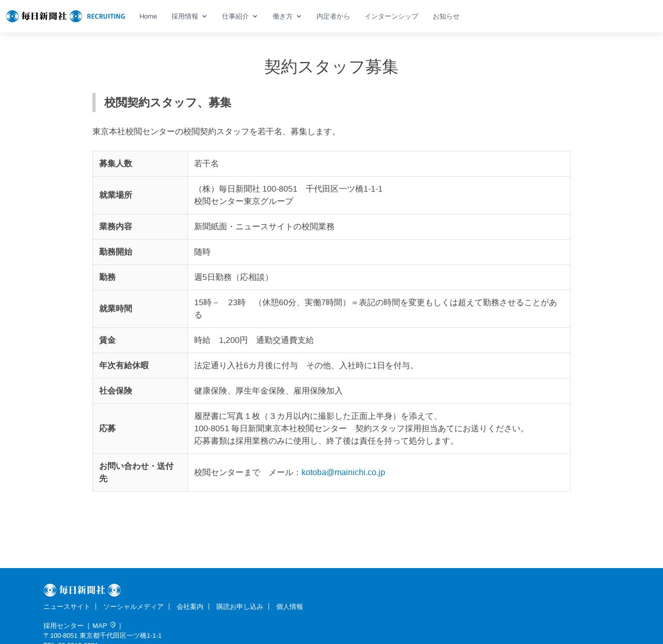Click the 随時 table cell
The image size is (663, 644).
[379, 252]
